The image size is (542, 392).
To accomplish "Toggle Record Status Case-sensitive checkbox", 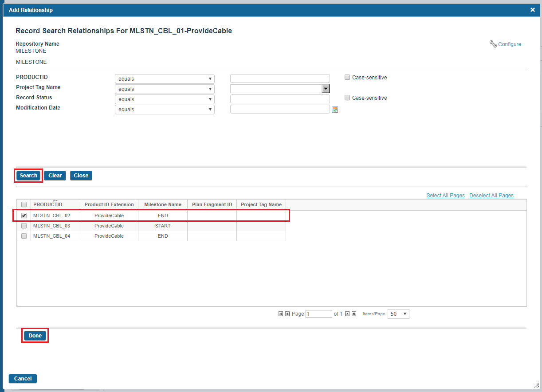I will (x=347, y=98).
